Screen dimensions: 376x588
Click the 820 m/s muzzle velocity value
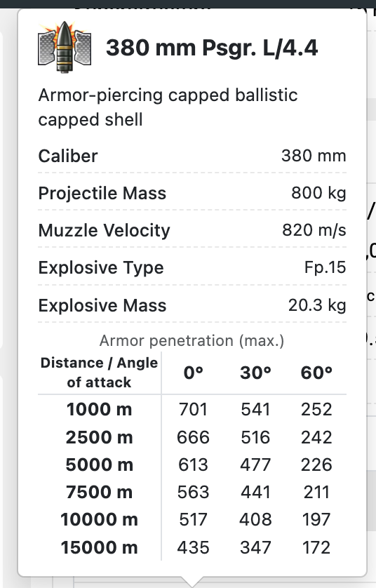coord(314,230)
